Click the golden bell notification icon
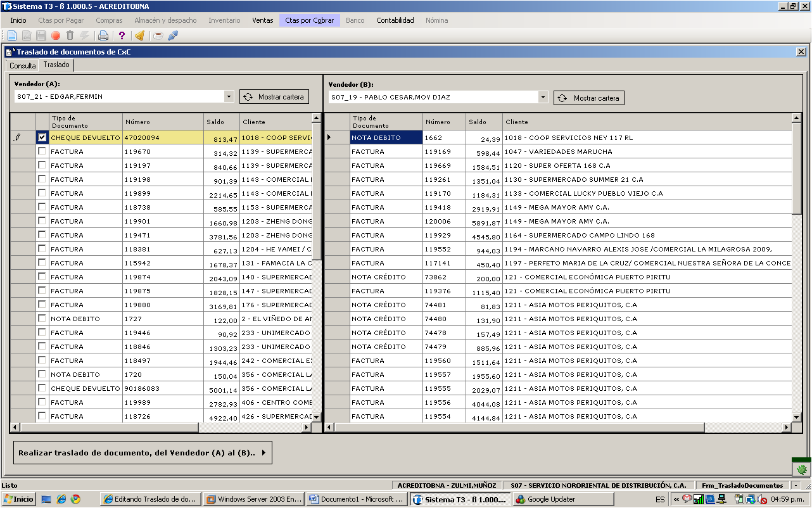 140,35
